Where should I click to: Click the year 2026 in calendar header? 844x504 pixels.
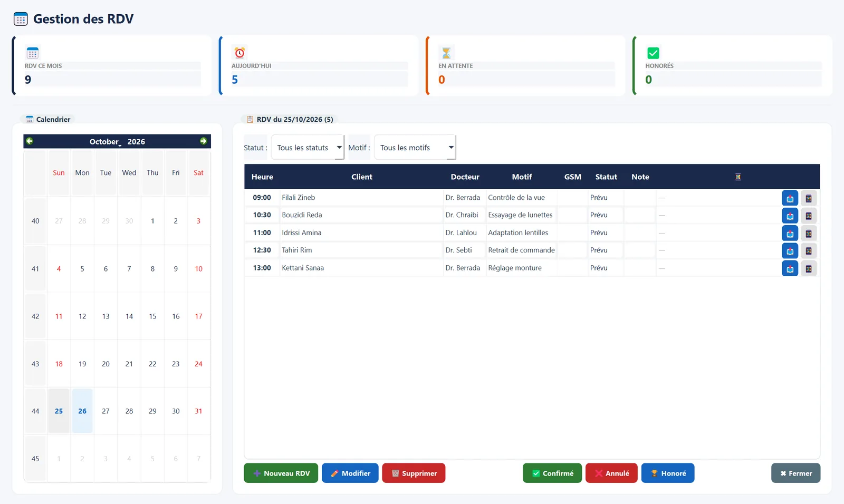tap(136, 141)
